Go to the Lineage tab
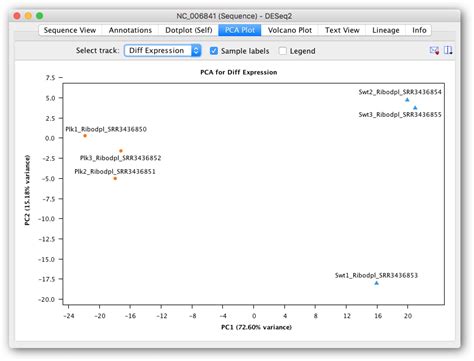Image resolution: width=474 pixels, height=361 pixels. pos(386,30)
